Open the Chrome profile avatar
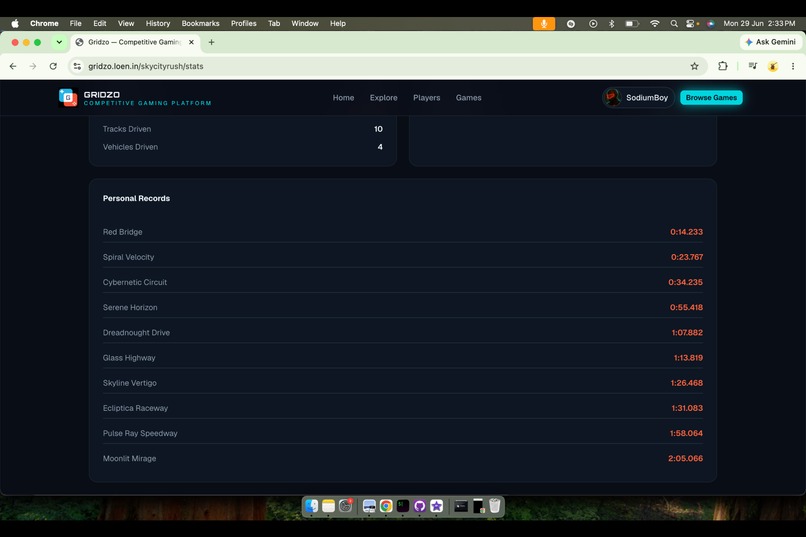Image resolution: width=806 pixels, height=537 pixels. tap(773, 66)
